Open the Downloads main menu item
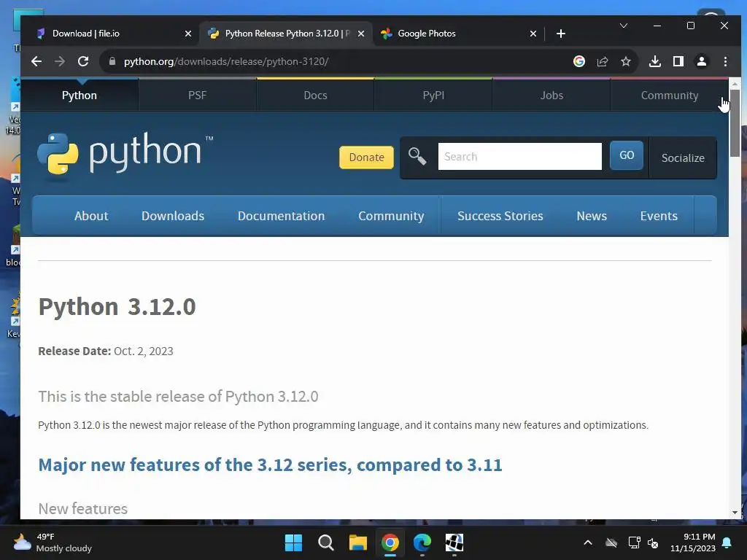 click(173, 216)
